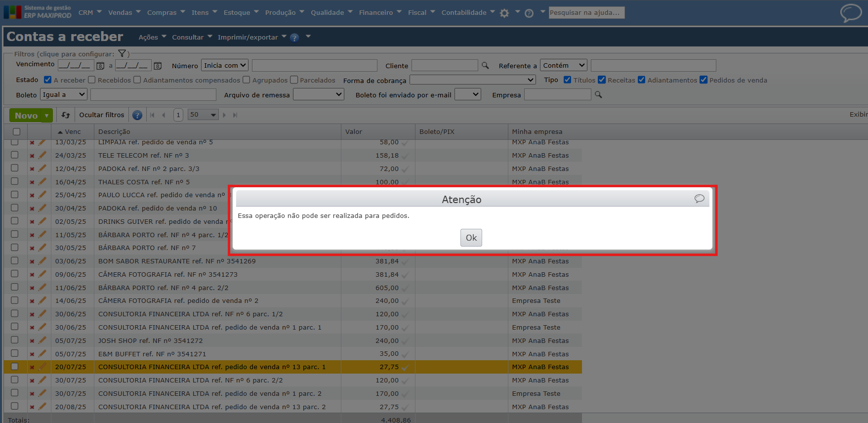Open the first Vencimento calendar icon
The width and height of the screenshot is (868, 423).
pos(100,66)
